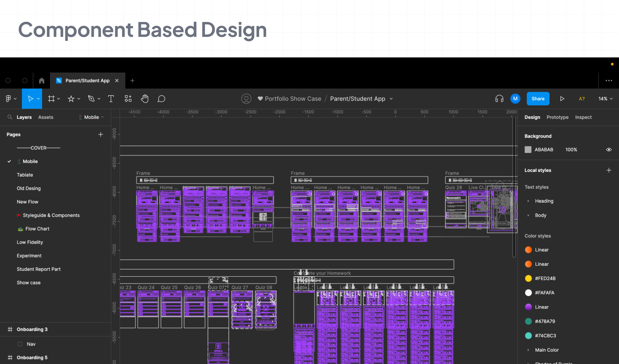This screenshot has width=619, height=364.
Task: Open the Figma main menu icon
Action: tap(8, 99)
